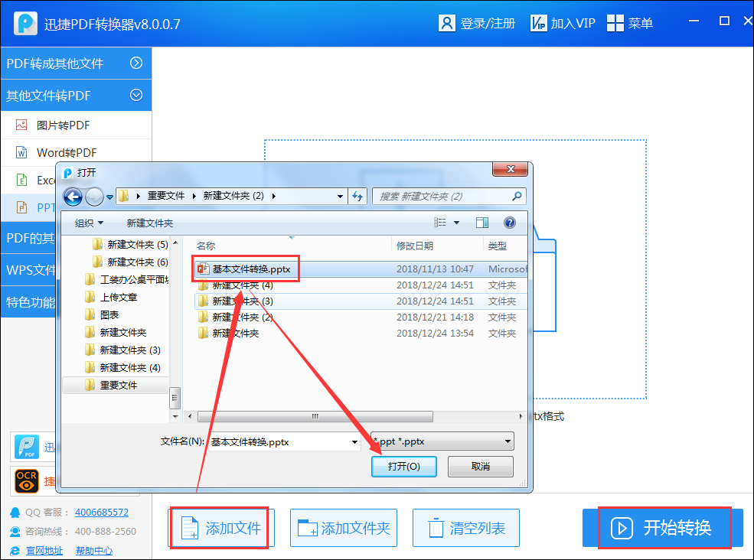Open the menu grid icon
This screenshot has height=560, width=754.
[615, 23]
